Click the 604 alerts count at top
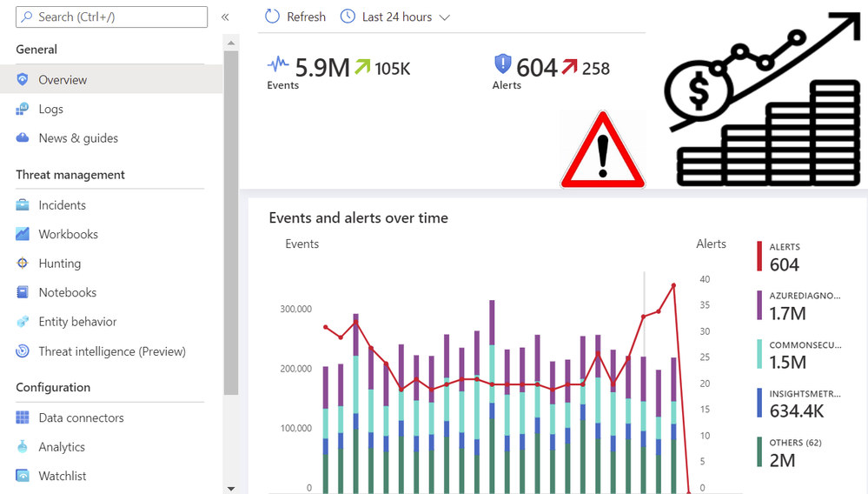The width and height of the screenshot is (868, 494). 536,68
